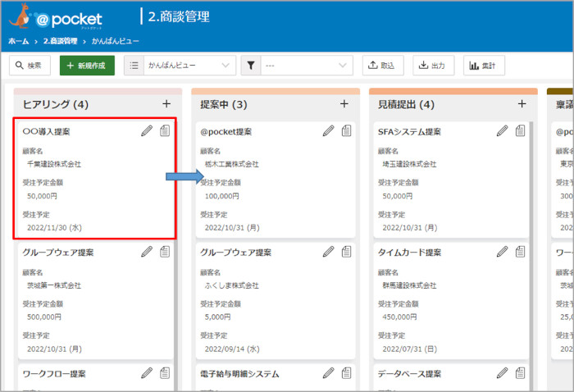The width and height of the screenshot is (574, 392).
Task: Select the @pocket提案 card title in 提案中
Action: coord(225,132)
